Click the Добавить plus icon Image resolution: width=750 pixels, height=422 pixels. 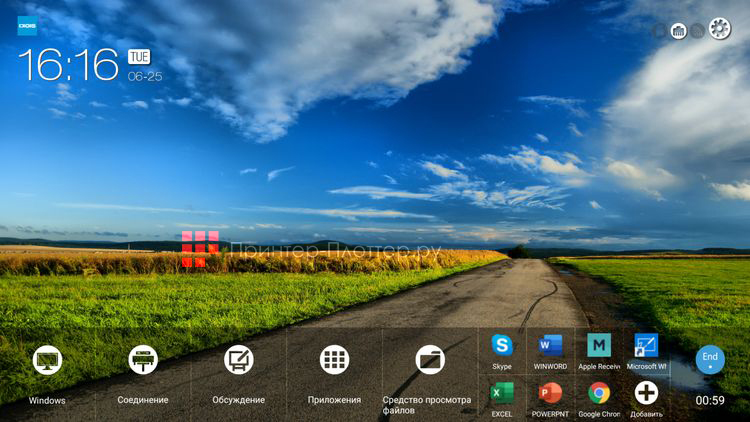coord(646,393)
